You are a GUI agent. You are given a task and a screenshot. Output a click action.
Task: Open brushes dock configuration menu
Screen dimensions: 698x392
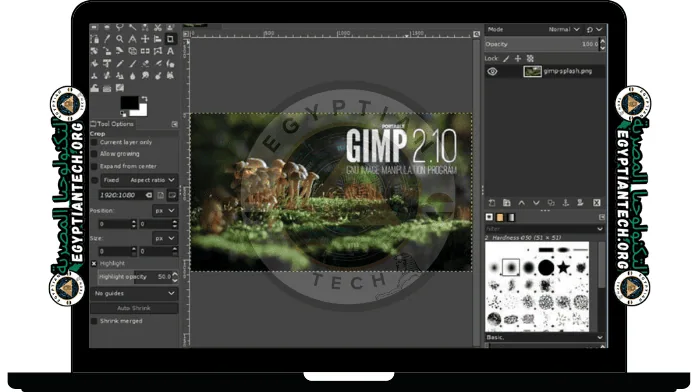coord(602,217)
